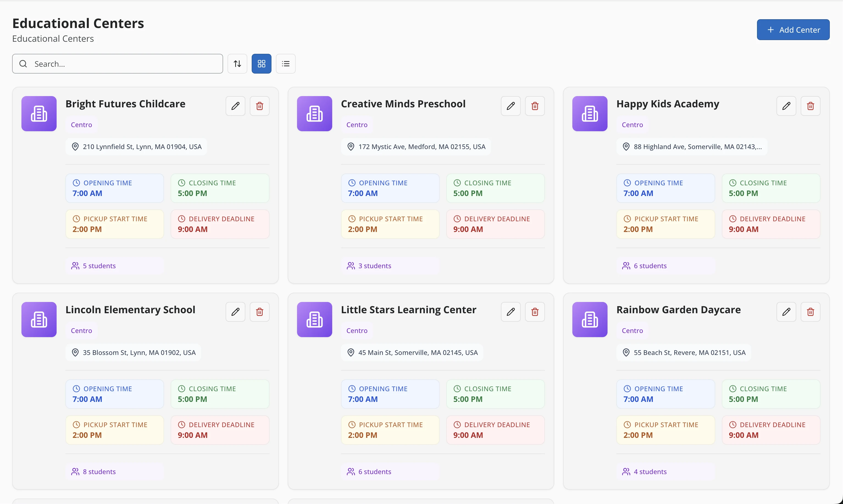Viewport: 843px width, 504px height.
Task: Edit Little Stars Learning Center pencil icon
Action: [511, 312]
